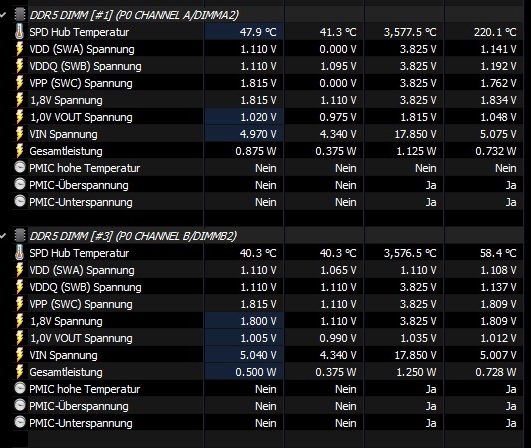
Task: Click lightning icon of DIMM #1 Gesamtleistung
Action: click(x=20, y=150)
